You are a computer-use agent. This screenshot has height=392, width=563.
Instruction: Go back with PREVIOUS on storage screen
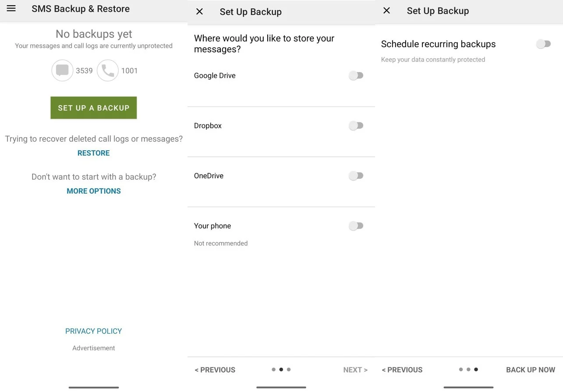pyautogui.click(x=215, y=369)
